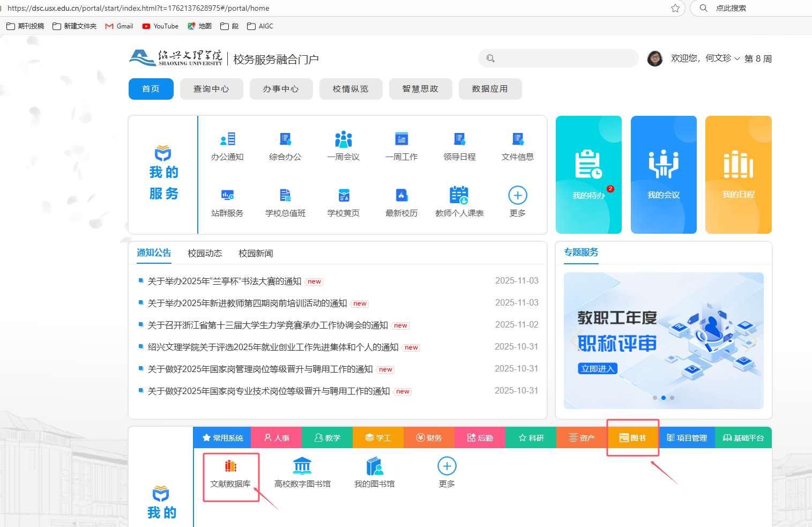
Task: Switch to the 校园动态 tab
Action: (205, 254)
